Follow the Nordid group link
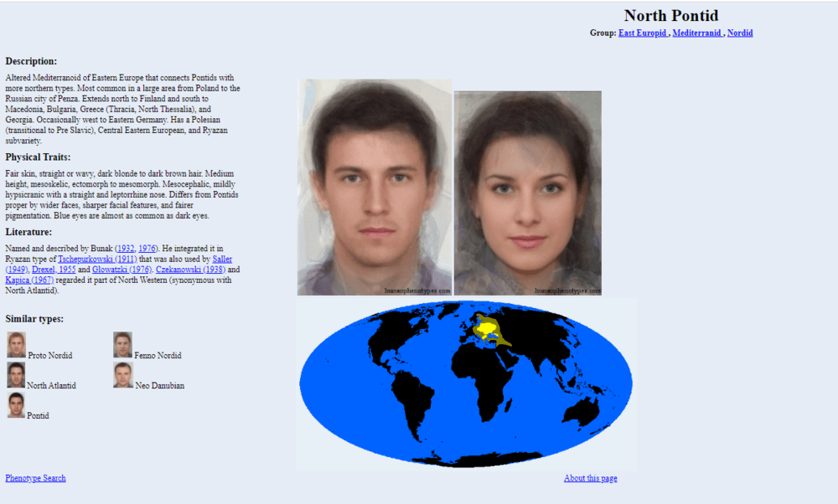Screen dimensions: 838x504 (x=740, y=33)
